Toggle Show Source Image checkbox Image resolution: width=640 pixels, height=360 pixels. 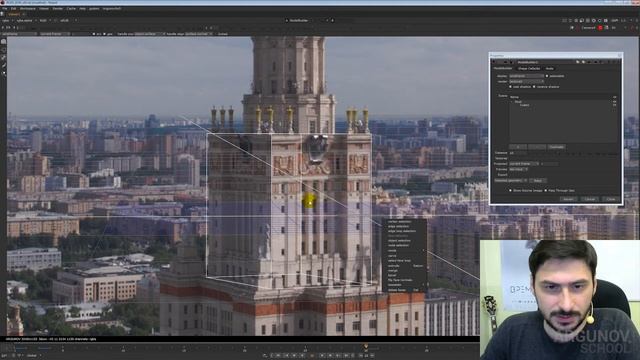(x=510, y=191)
